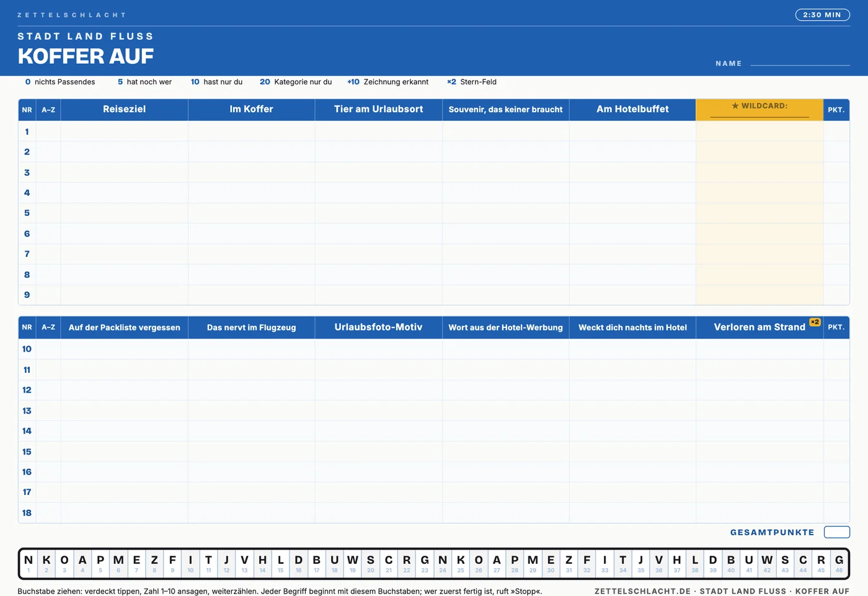Image resolution: width=868 pixels, height=596 pixels.
Task: Tap letter B numbered 17 in strip
Action: [x=316, y=563]
